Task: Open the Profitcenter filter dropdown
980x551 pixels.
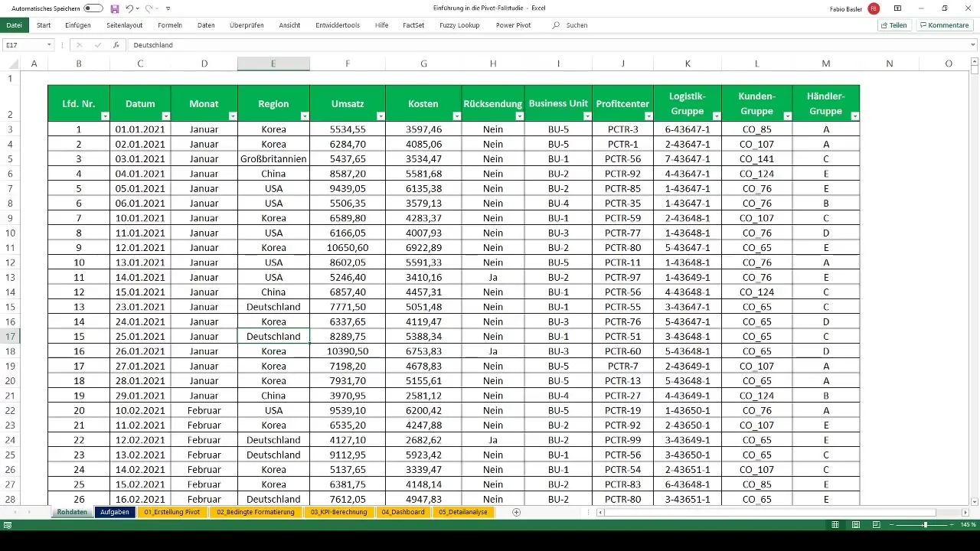Action: click(649, 116)
